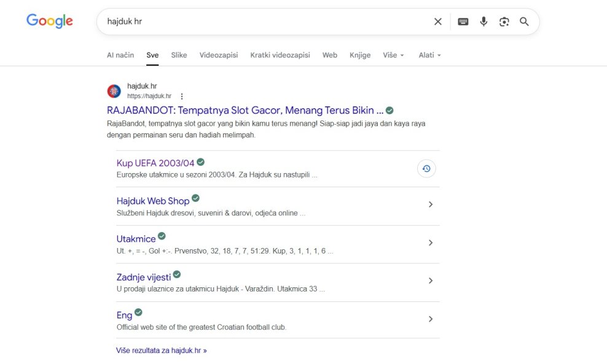Switch to Knjige tab

(x=360, y=55)
